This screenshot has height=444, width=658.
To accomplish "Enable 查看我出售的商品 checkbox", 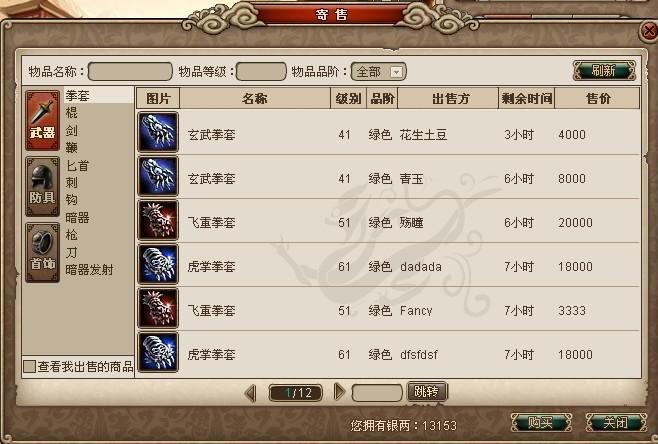I will (29, 366).
